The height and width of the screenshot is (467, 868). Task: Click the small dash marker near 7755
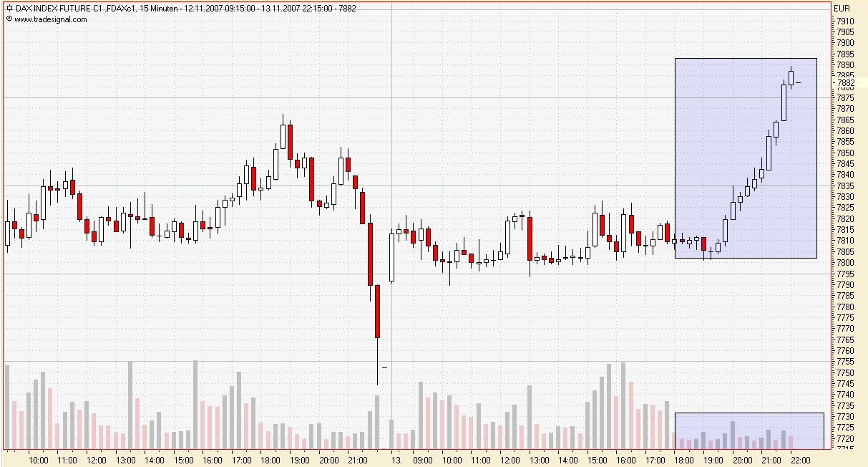(384, 367)
